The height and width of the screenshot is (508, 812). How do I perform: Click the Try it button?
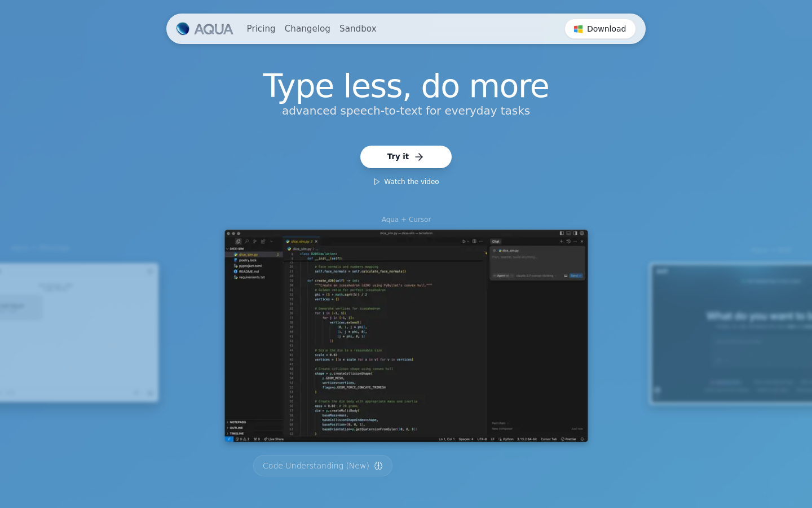click(x=406, y=157)
